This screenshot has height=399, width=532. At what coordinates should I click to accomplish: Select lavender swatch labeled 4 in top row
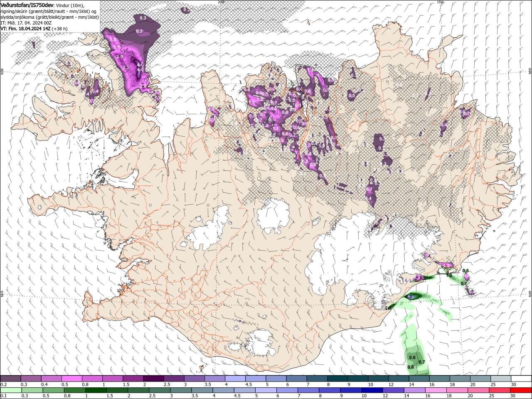235,379
